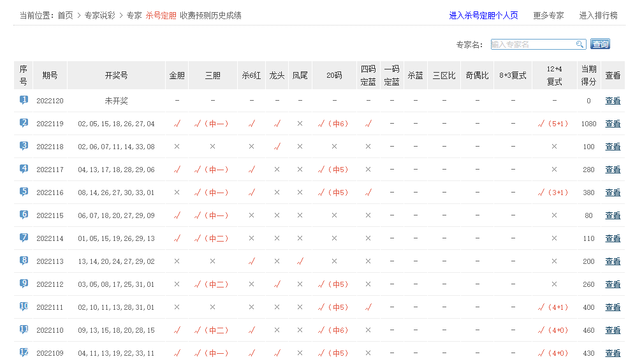Viewport: 635px width, 364px height.
Task: Click the row 3 sequence number badge
Action: (24, 146)
